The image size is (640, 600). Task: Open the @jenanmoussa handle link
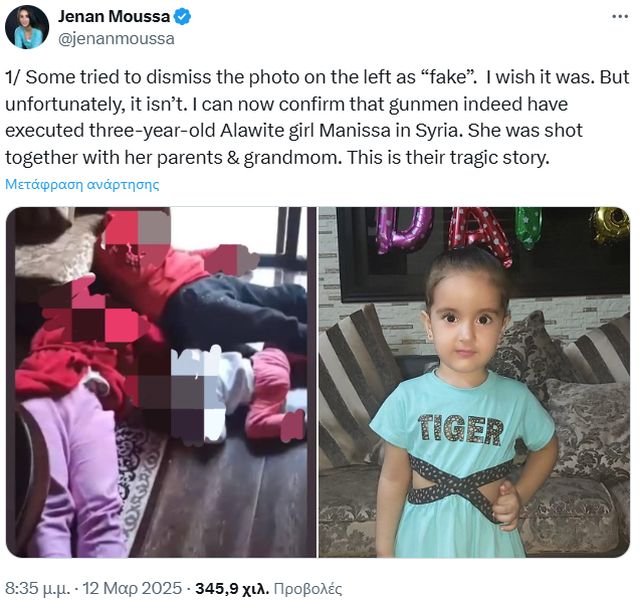(116, 39)
